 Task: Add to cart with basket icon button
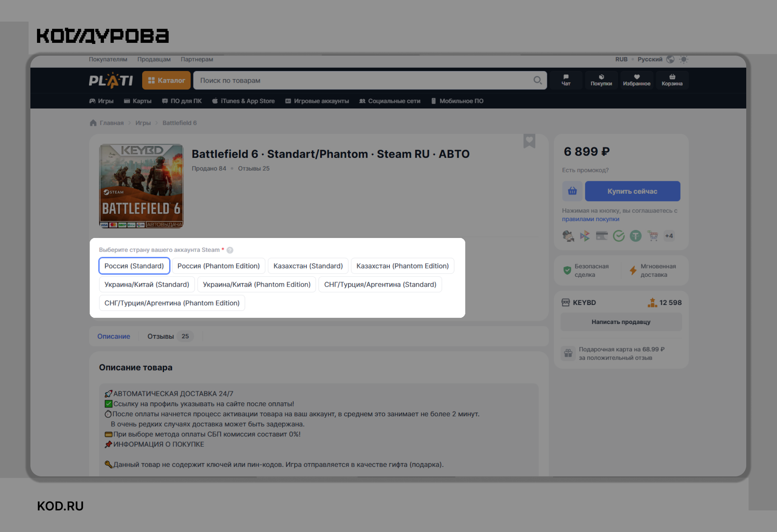click(572, 191)
